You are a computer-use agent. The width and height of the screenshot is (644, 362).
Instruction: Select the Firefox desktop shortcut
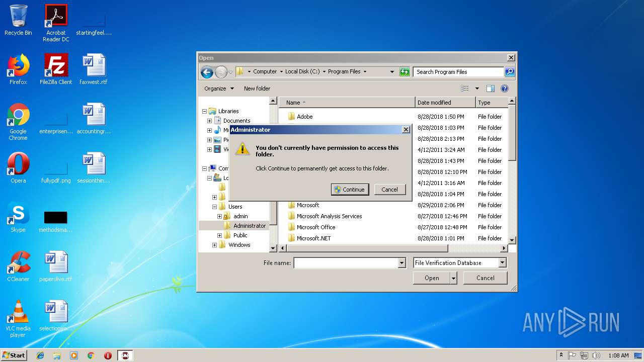click(x=18, y=69)
